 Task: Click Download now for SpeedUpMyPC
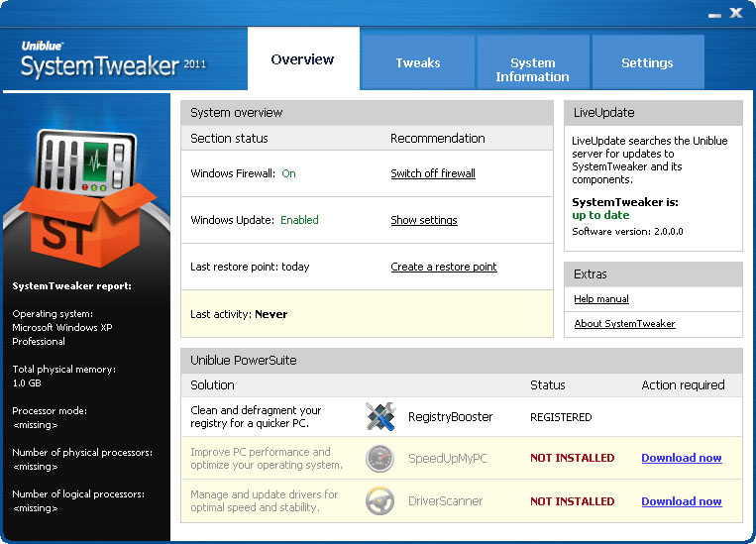(682, 458)
